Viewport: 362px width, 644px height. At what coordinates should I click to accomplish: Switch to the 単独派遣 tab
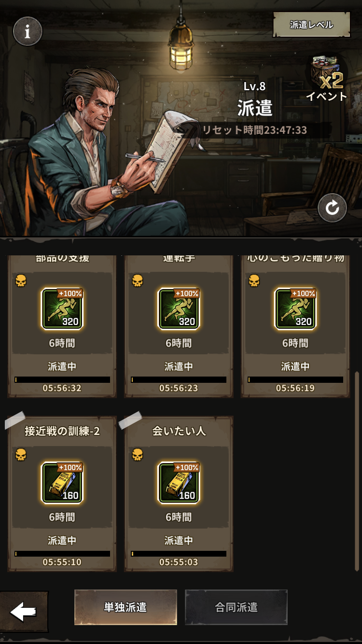125,607
